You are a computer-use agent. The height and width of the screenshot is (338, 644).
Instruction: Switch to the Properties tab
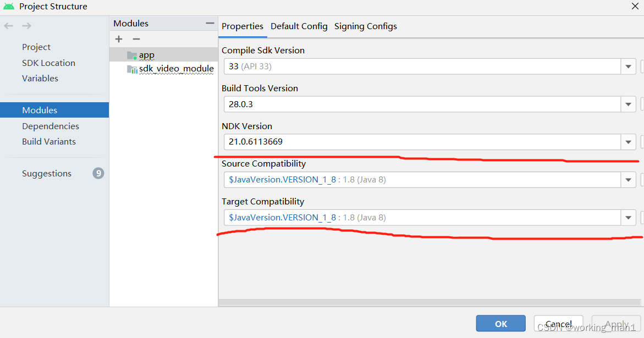click(243, 26)
